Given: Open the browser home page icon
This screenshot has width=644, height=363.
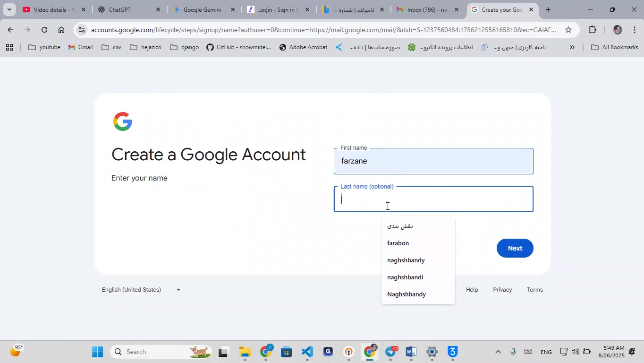Looking at the screenshot, I should pyautogui.click(x=61, y=30).
